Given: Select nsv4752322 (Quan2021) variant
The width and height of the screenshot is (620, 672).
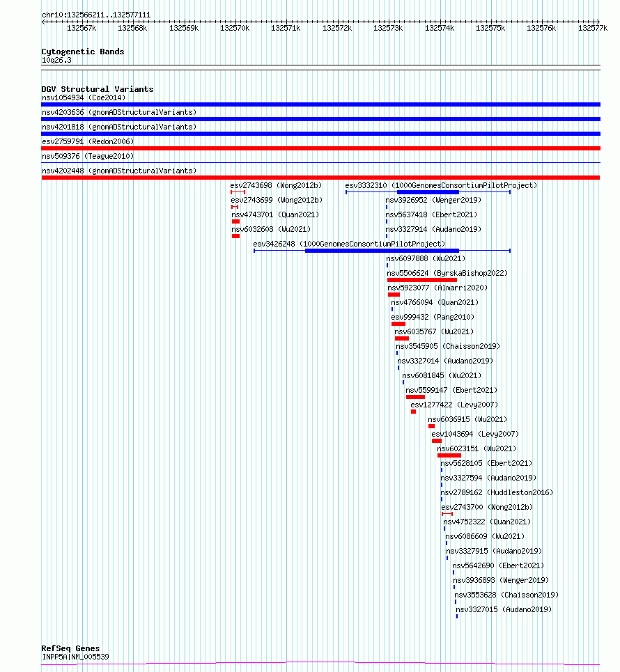Looking at the screenshot, I should [487, 522].
